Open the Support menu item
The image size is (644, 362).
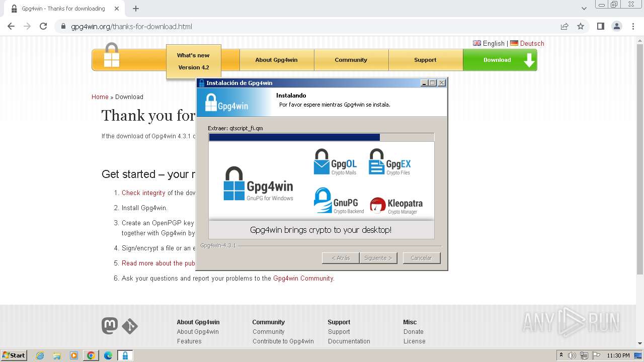click(x=425, y=60)
